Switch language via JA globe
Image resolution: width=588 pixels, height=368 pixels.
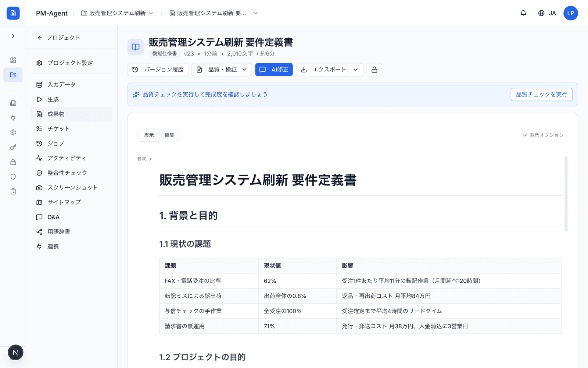(547, 13)
